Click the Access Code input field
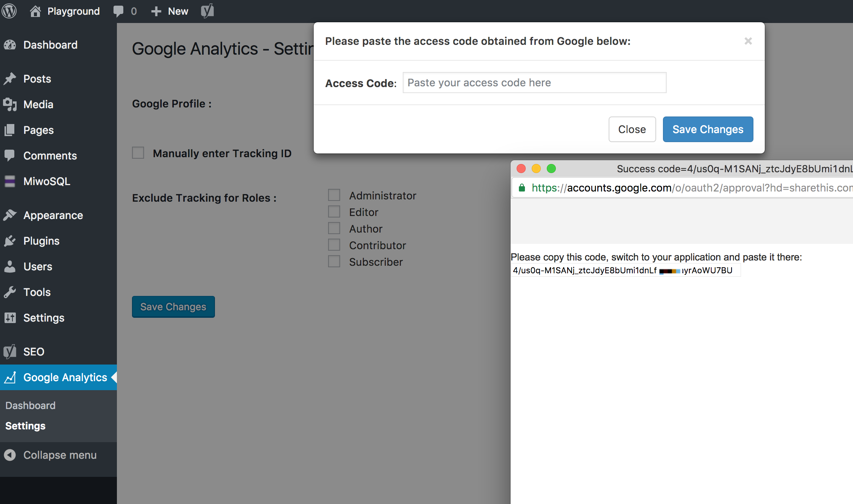853x504 pixels. point(534,82)
